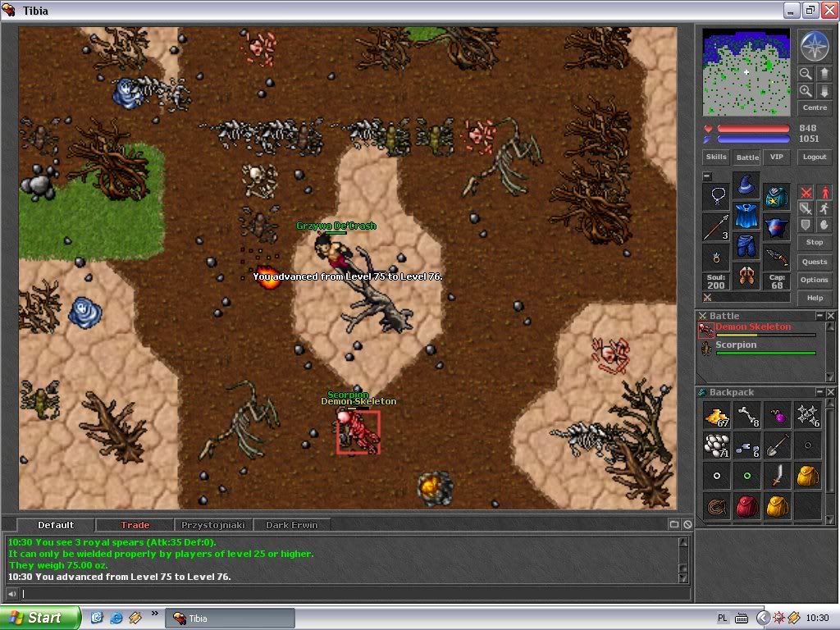Click the blue mana bar

(753, 139)
